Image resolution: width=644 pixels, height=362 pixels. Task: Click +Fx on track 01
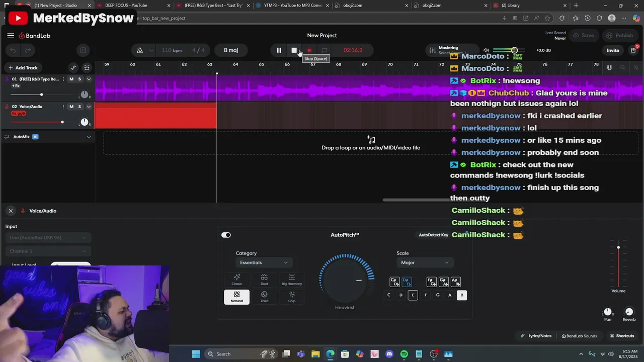[x=16, y=86]
